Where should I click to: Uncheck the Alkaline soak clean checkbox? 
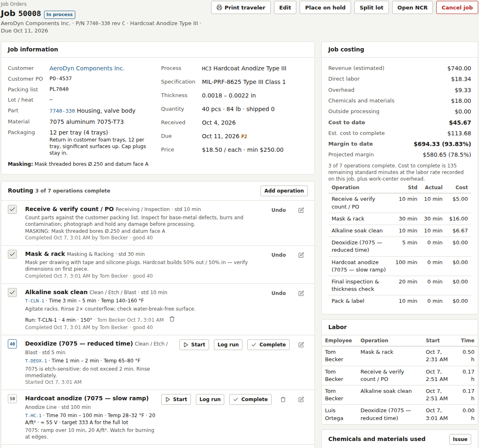[12, 292]
